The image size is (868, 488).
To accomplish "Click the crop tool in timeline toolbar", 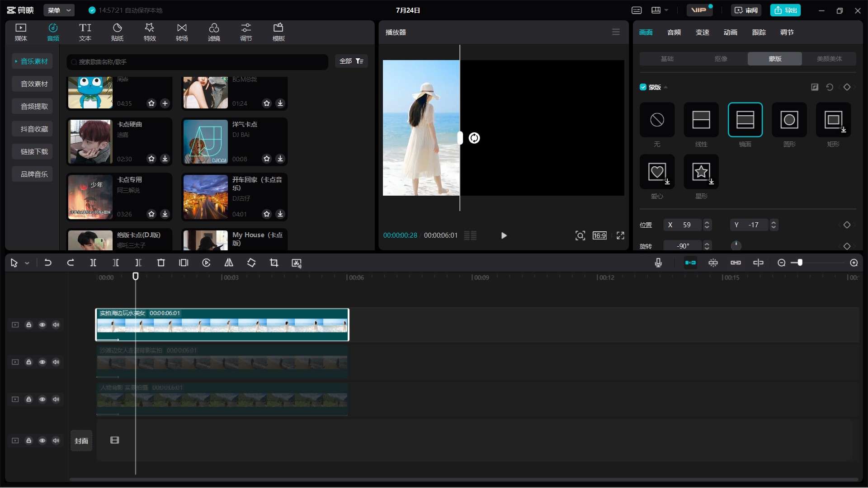I will (x=274, y=263).
